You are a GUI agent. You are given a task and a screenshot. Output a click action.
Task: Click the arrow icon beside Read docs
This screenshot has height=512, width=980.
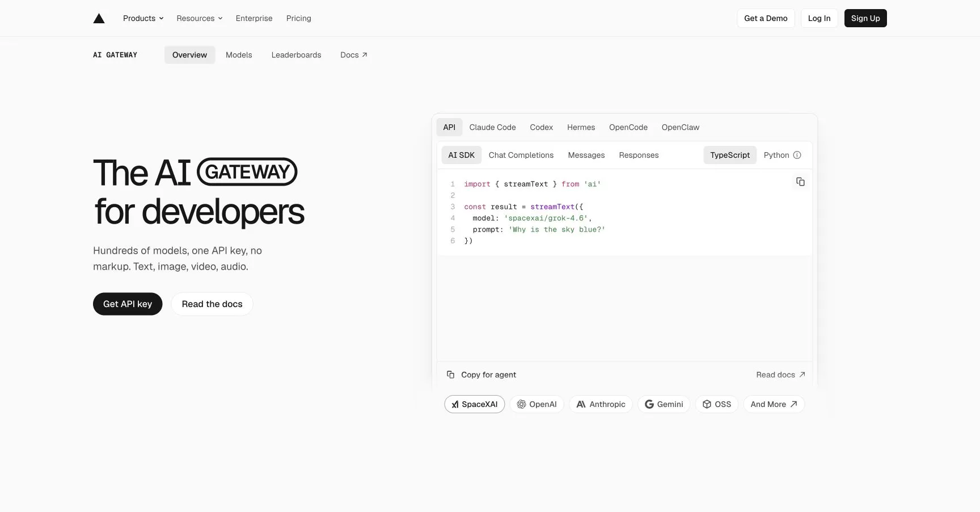click(x=802, y=375)
